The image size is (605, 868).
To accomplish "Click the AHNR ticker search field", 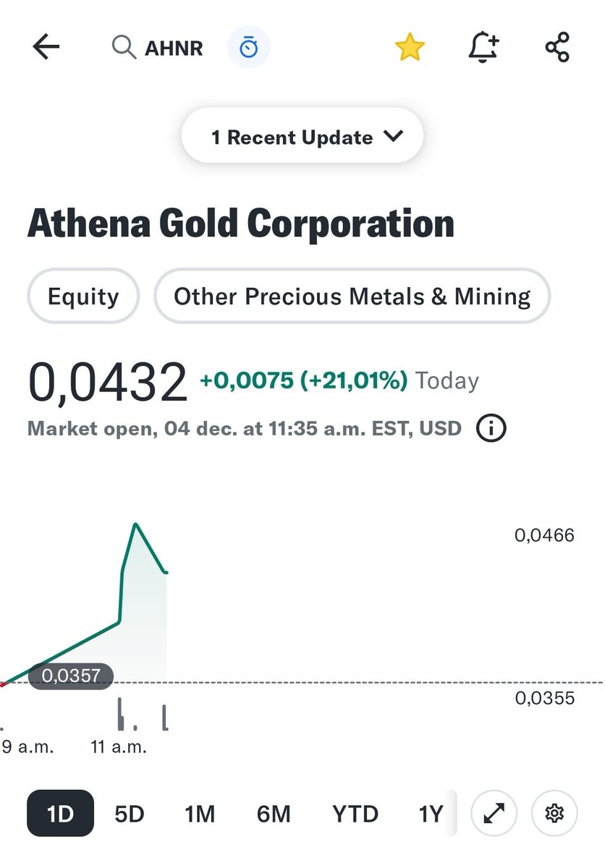I will pyautogui.click(x=158, y=48).
